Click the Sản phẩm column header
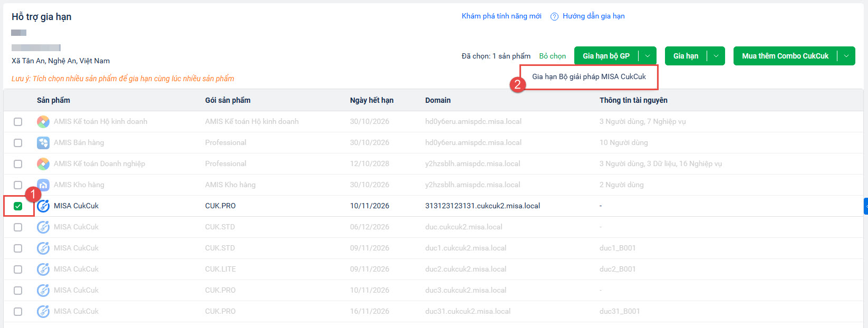The height and width of the screenshot is (328, 868). coord(53,100)
